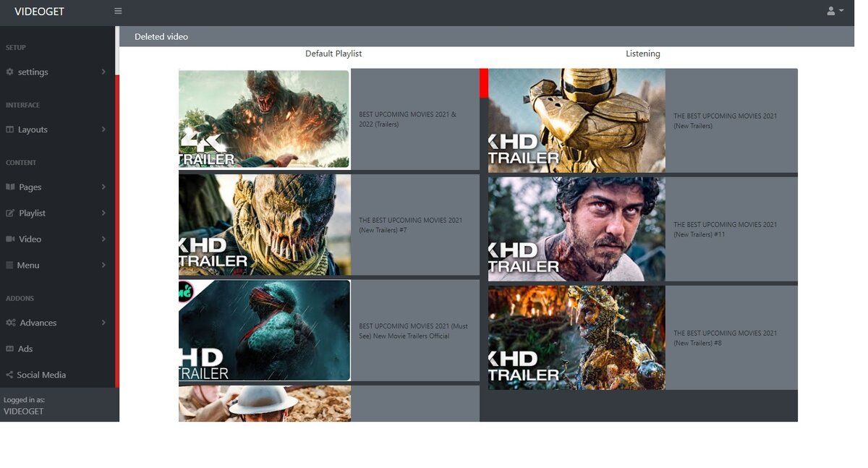
Task: Click the logged-in username VIDEOGET
Action: (x=24, y=411)
